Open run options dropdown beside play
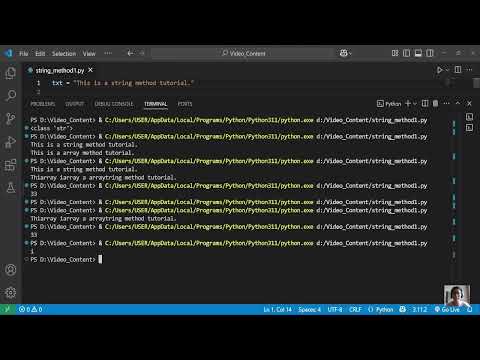 [x=447, y=70]
